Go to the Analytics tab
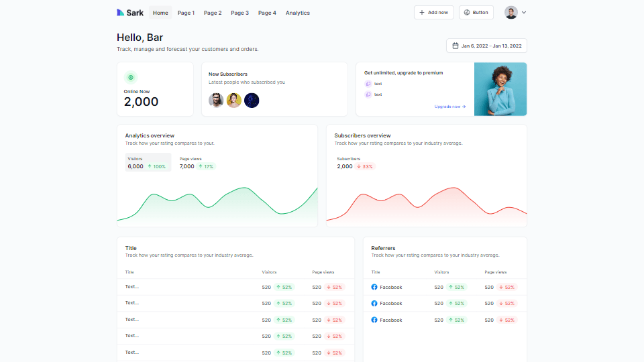Screen dimensions: 644x362 coord(297,13)
